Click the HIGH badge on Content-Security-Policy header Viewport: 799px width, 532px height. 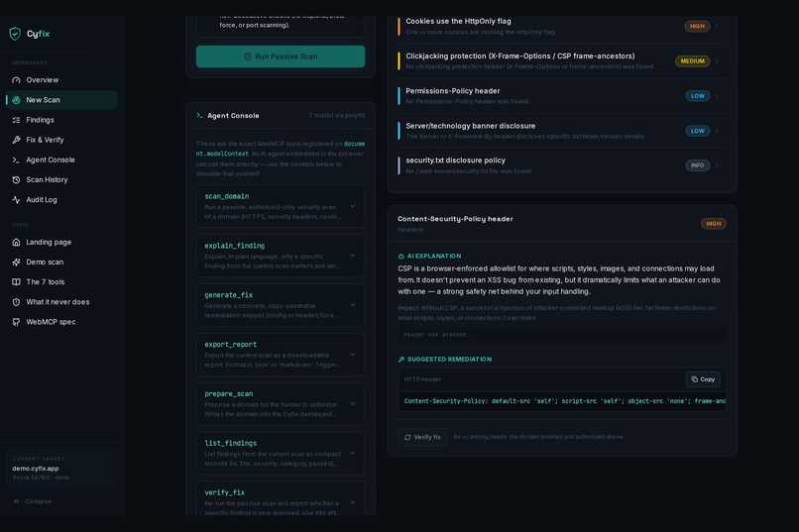coord(714,224)
